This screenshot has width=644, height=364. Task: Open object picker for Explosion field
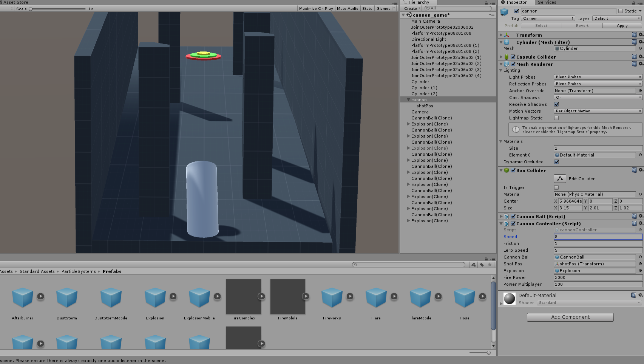point(640,271)
